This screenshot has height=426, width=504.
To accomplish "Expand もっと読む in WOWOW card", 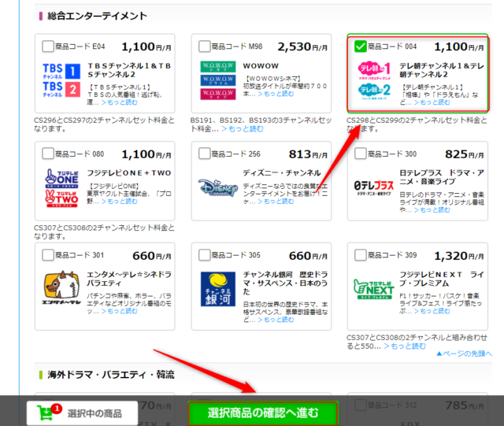I will (276, 94).
